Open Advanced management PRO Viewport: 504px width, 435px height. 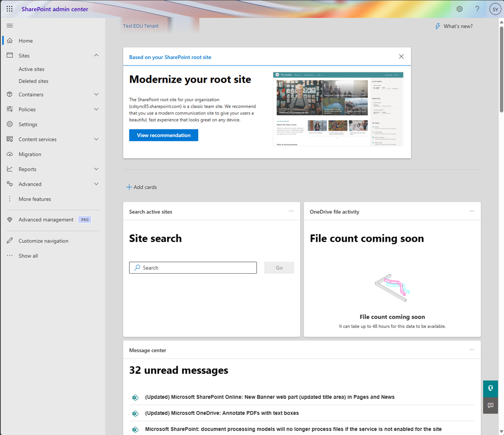[52, 220]
